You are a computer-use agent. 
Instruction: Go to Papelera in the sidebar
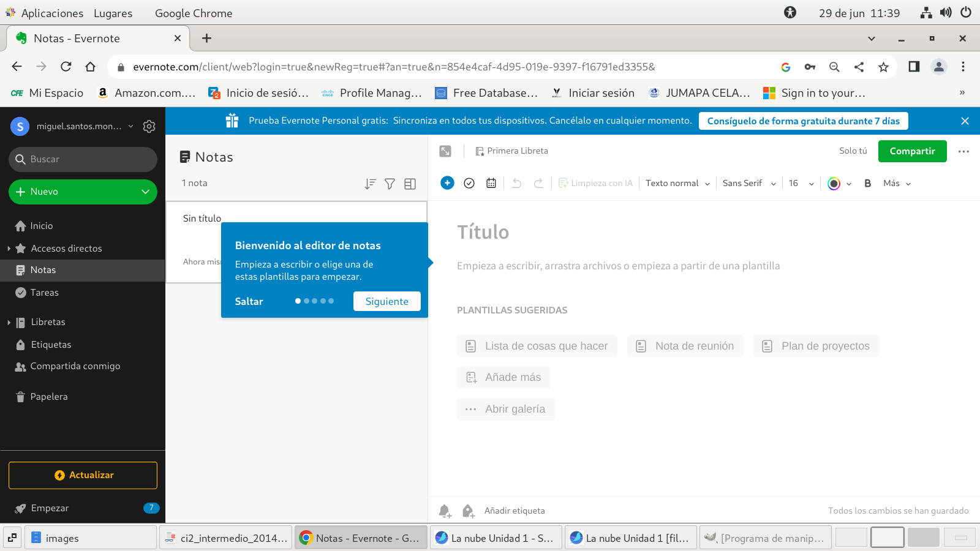tap(49, 397)
